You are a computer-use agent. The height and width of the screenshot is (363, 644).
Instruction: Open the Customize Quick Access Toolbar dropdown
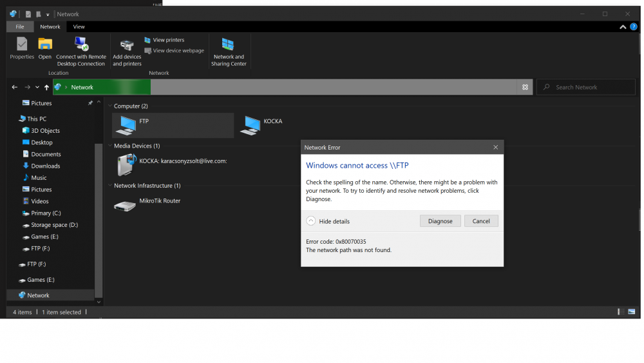coord(48,14)
